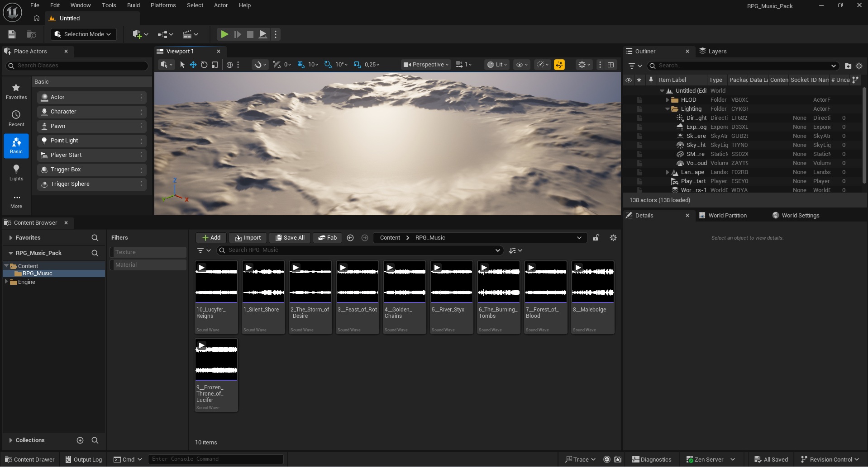
Task: Enable the Texture filter
Action: tap(148, 252)
